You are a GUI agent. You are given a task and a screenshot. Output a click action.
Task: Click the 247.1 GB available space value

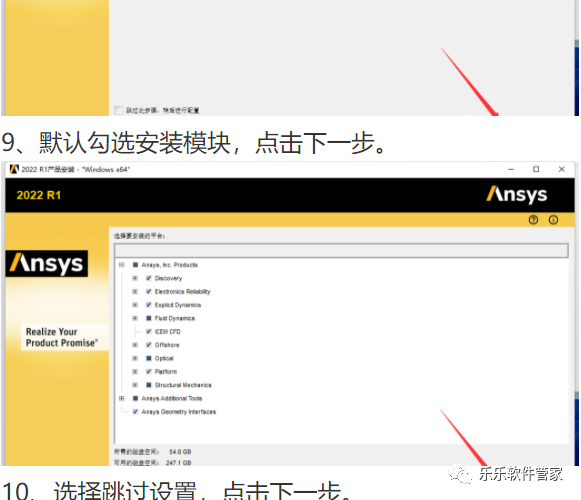click(179, 463)
